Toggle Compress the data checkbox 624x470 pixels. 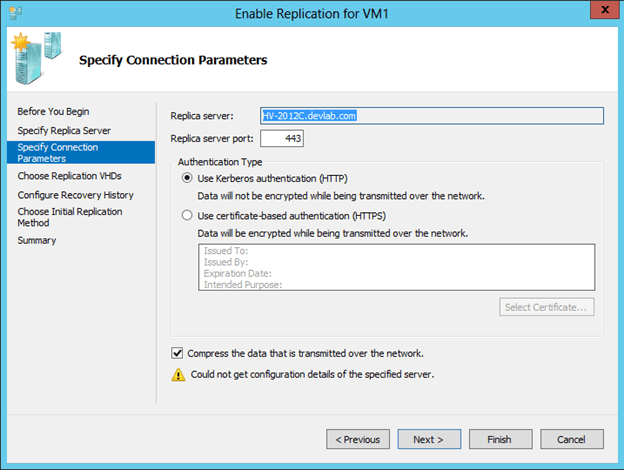[177, 353]
